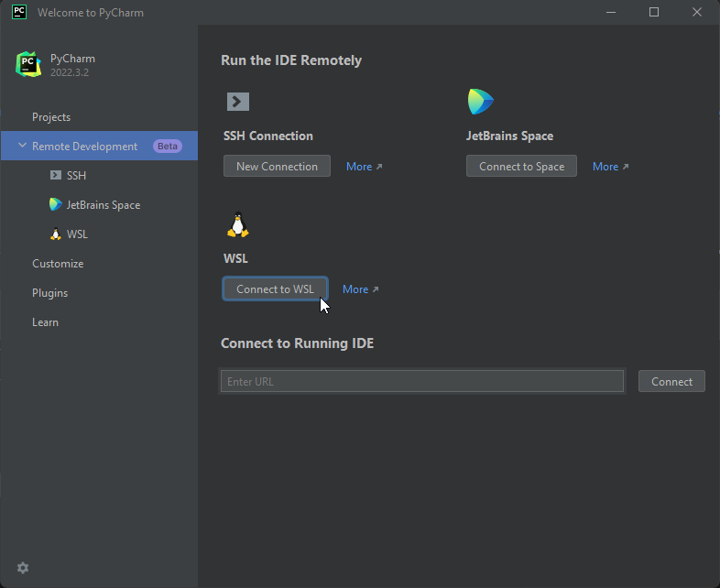Click the PyCharm title bar app icon
The width and height of the screenshot is (720, 588).
pyautogui.click(x=19, y=12)
